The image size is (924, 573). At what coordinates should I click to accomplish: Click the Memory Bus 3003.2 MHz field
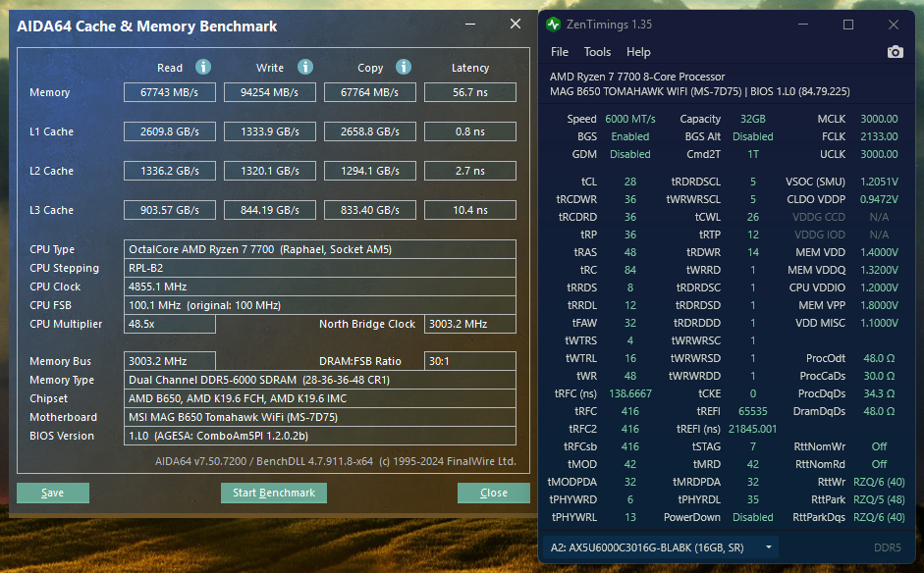170,361
